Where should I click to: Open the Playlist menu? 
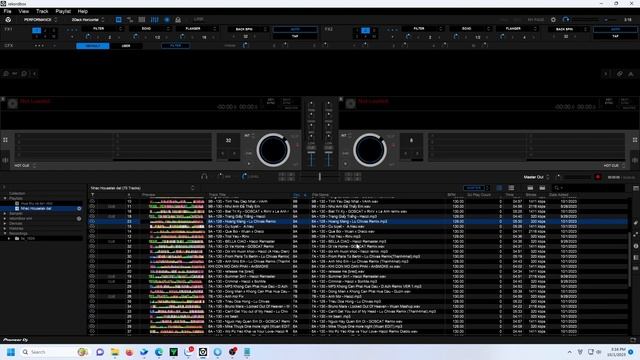[63, 11]
